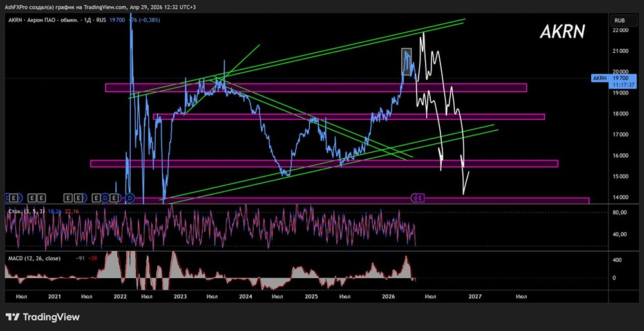Viewport: 644px width, 331px height.
Task: Click the 18 000 price axis label
Action: 620,114
